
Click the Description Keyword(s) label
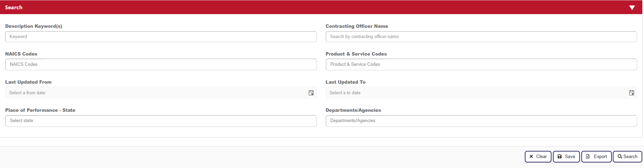tap(34, 26)
